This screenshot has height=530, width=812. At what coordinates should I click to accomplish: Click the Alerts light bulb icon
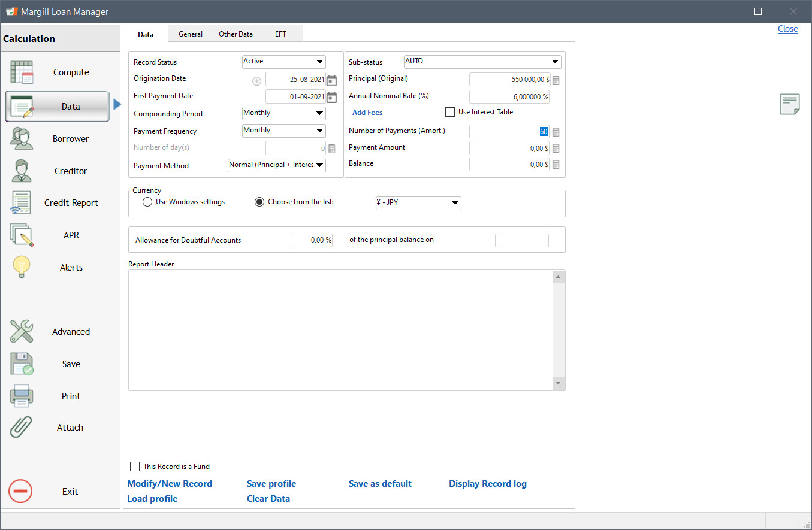pyautogui.click(x=22, y=268)
